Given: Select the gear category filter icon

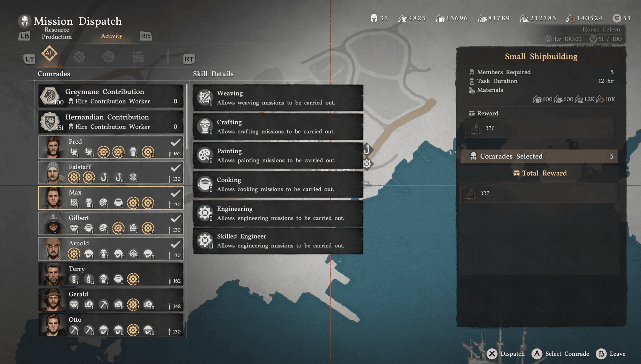Looking at the screenshot, I should tap(79, 57).
